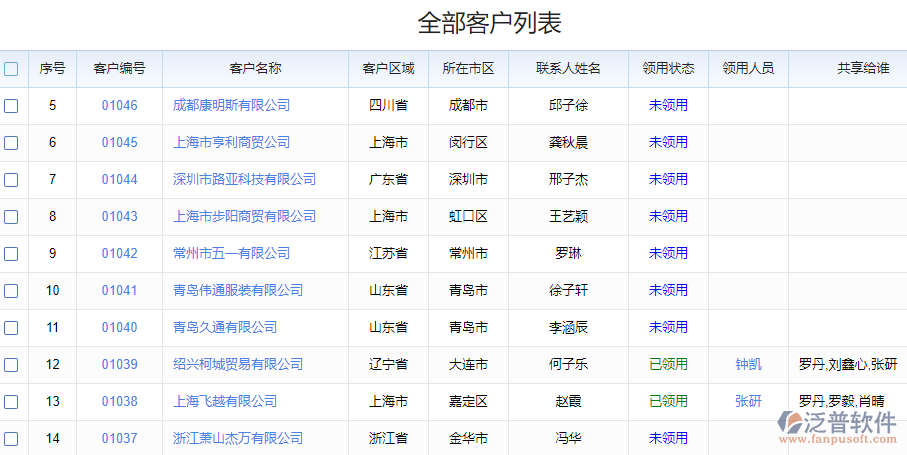Image resolution: width=907 pixels, height=455 pixels.
Task: Open the 上海市亨利商贸公司 customer link
Action: click(231, 142)
